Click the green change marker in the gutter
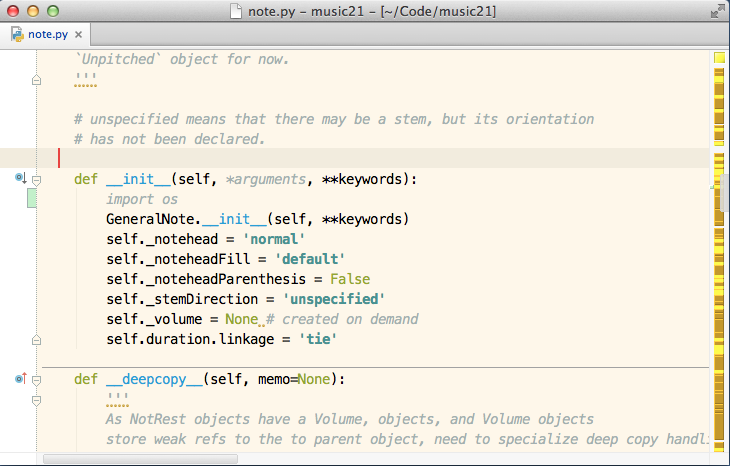 click(x=32, y=198)
